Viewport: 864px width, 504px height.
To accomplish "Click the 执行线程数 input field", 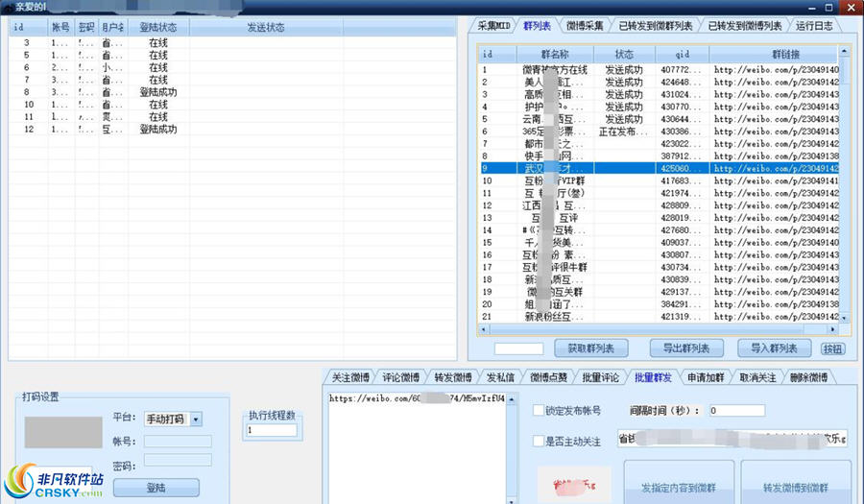I will click(x=272, y=430).
